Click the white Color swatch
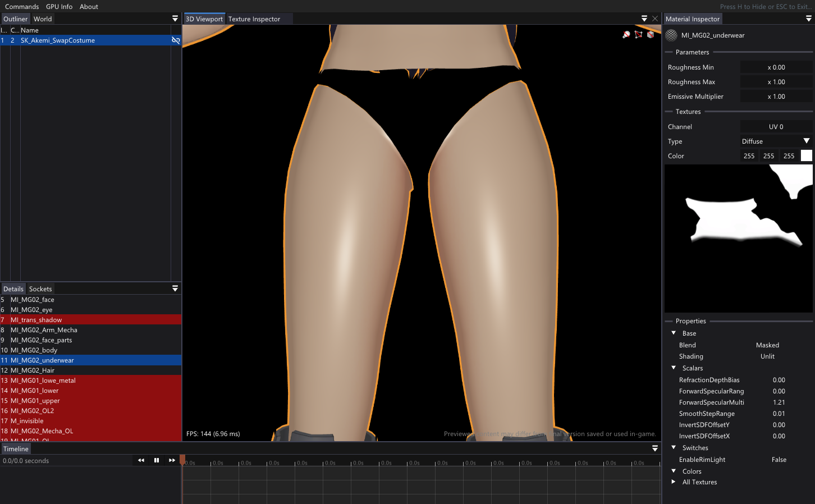Viewport: 815px width, 504px height. coord(806,156)
